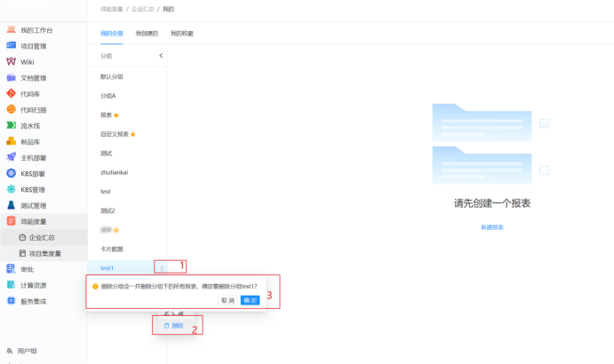Open the 审批 sidebar icon
The image size is (614, 364).
tap(11, 269)
